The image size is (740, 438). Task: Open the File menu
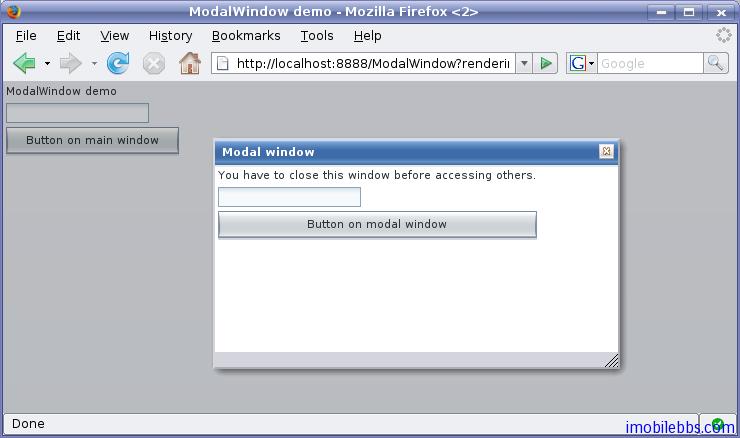[x=26, y=36]
